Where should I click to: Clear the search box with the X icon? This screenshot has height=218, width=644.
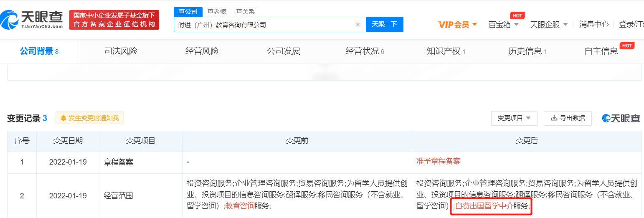click(x=357, y=25)
